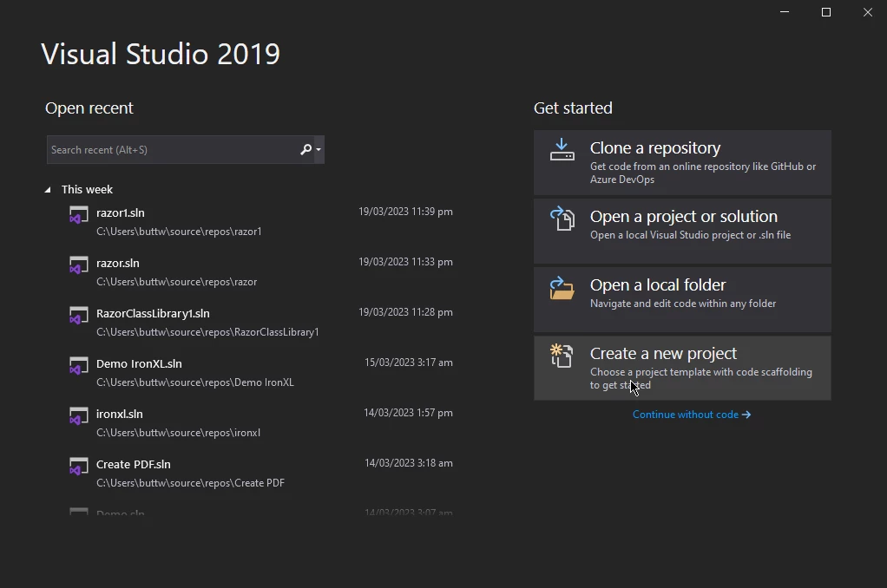Image resolution: width=887 pixels, height=588 pixels.
Task: Click the Clone a repository download icon
Action: click(562, 150)
